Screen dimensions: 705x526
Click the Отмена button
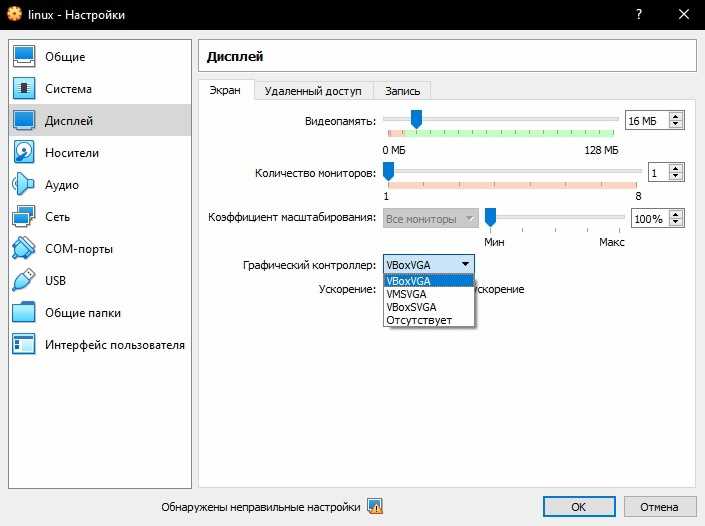click(x=659, y=507)
